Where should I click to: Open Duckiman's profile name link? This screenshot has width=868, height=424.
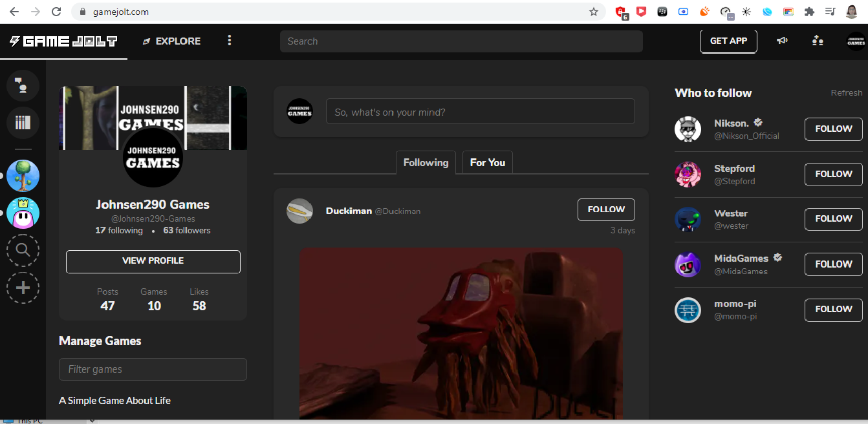[349, 211]
